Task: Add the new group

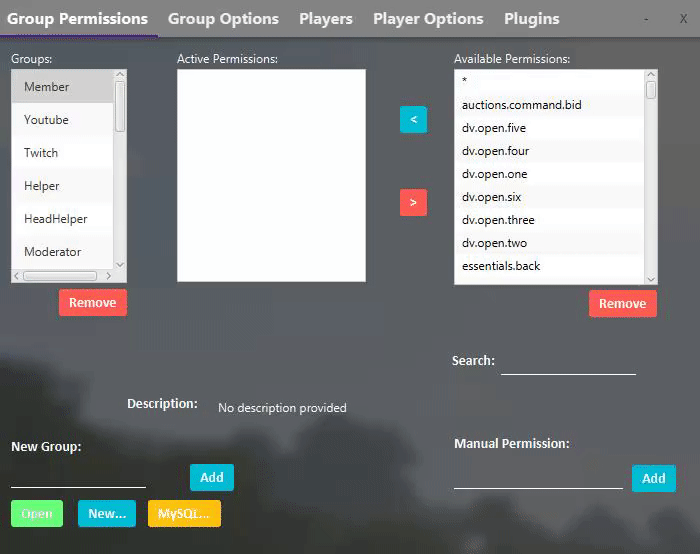Action: point(212,478)
